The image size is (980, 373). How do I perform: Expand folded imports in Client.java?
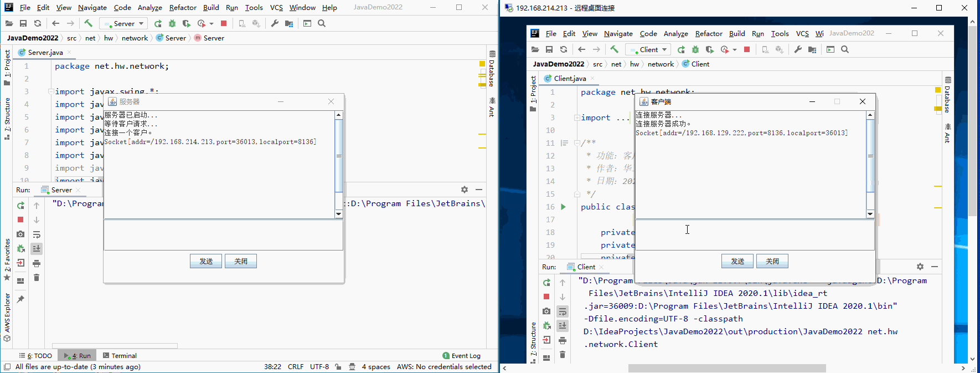click(576, 117)
